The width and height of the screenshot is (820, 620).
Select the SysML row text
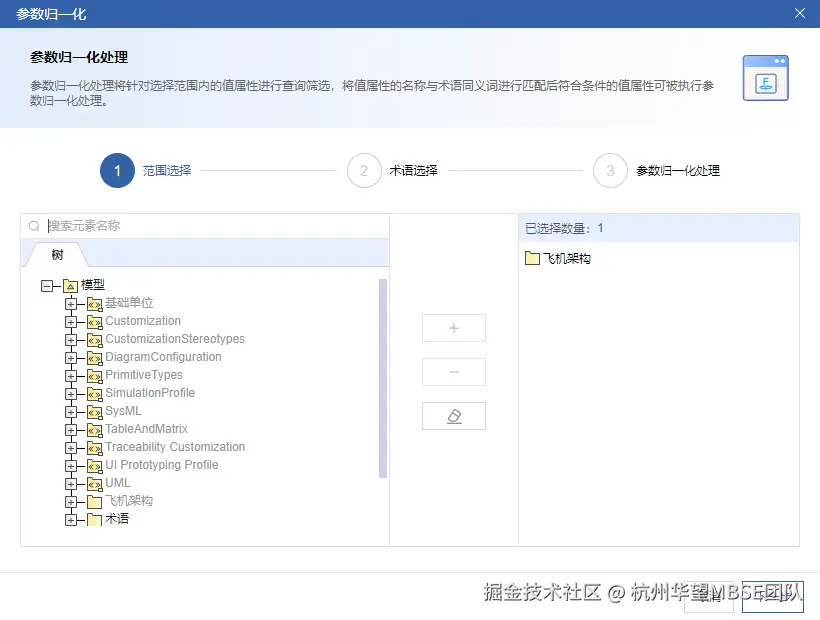[x=123, y=411]
